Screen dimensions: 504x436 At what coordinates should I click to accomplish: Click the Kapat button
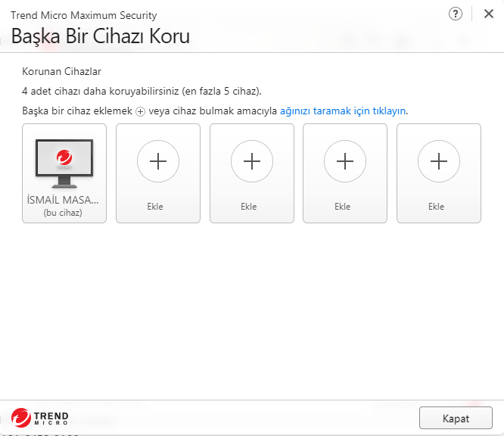pyautogui.click(x=456, y=418)
